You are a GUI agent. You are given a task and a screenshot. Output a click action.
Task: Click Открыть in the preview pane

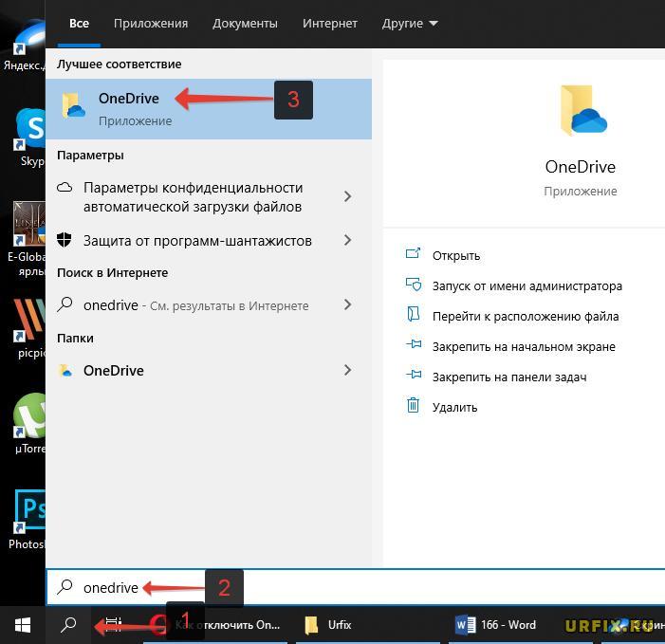click(x=456, y=256)
